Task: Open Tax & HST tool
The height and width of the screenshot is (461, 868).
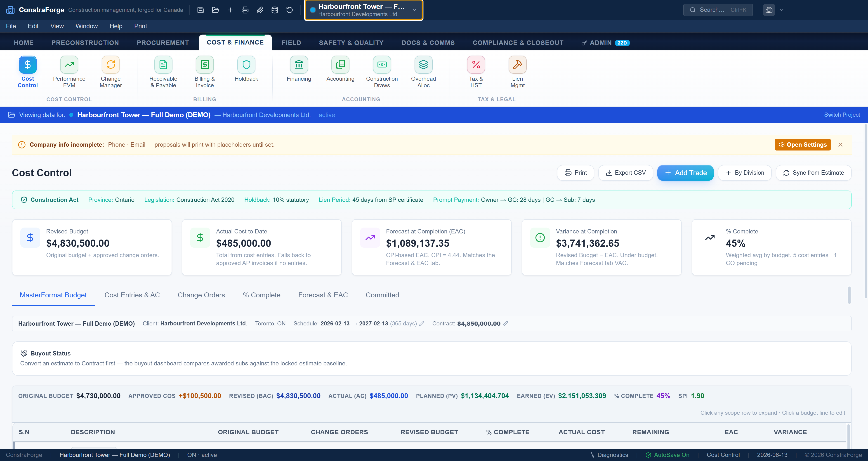Action: 476,72
